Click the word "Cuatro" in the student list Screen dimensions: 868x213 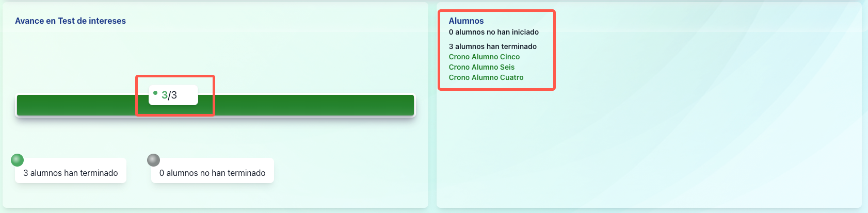(x=511, y=77)
